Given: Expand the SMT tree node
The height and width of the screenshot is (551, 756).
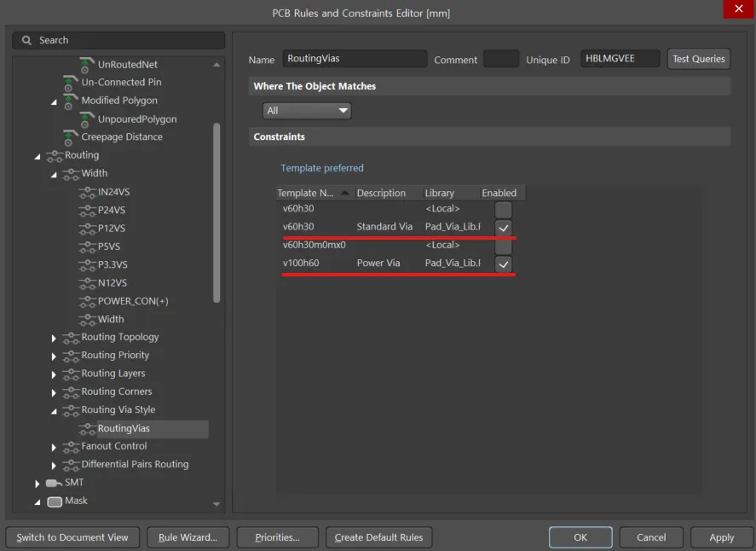Looking at the screenshot, I should tap(38, 484).
